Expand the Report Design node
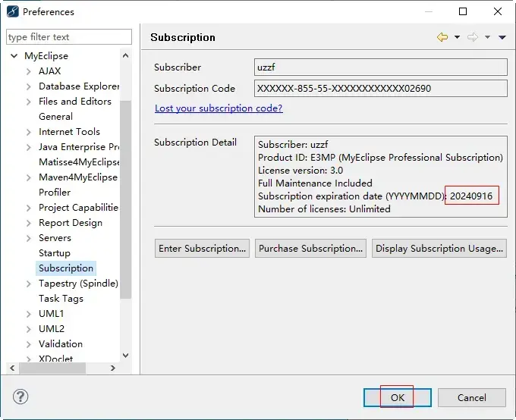The height and width of the screenshot is (420, 516). point(29,223)
